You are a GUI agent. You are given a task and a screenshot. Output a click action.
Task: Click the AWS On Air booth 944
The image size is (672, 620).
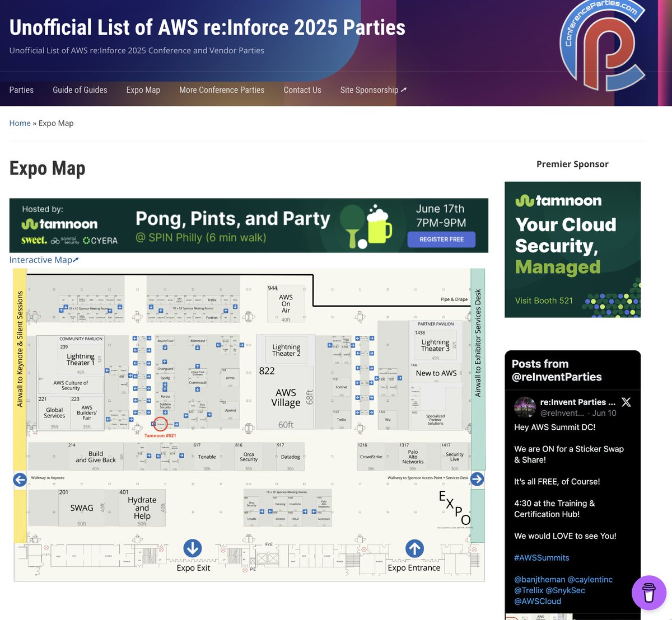coord(286,304)
